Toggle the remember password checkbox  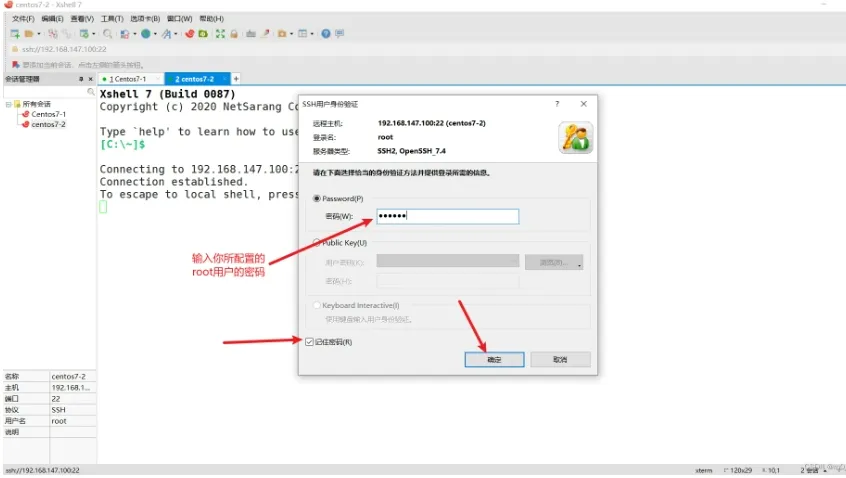click(x=309, y=342)
